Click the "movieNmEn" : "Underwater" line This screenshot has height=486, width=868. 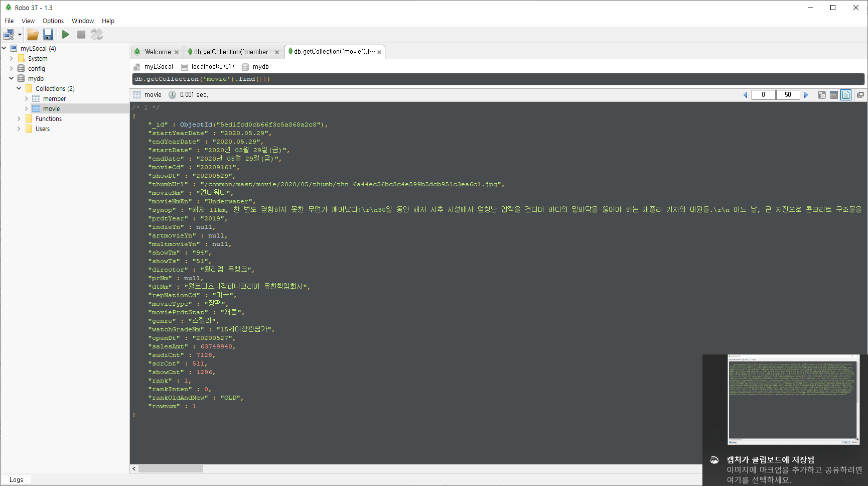tap(202, 202)
